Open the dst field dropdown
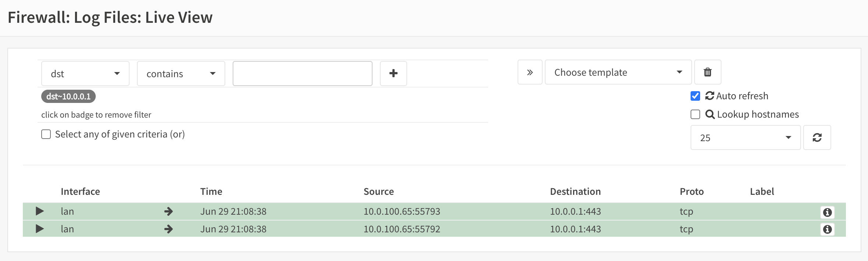Image resolution: width=868 pixels, height=261 pixels. (x=85, y=74)
